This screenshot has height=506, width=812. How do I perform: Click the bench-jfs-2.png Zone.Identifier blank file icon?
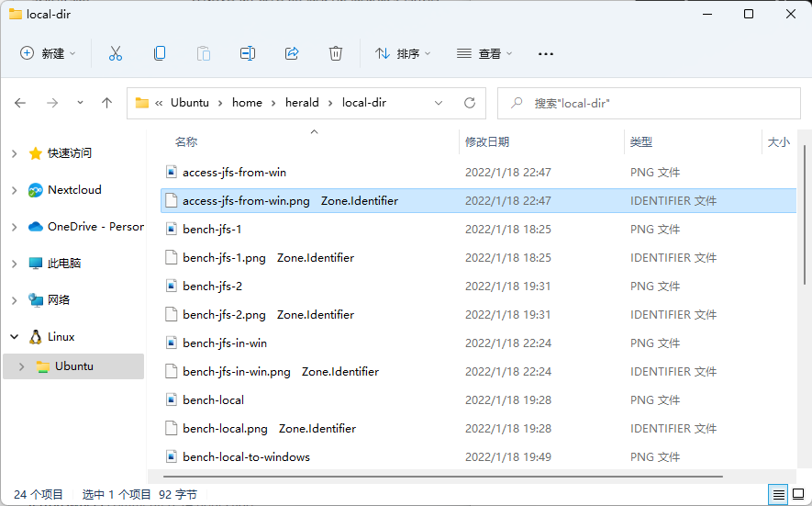[x=172, y=315]
